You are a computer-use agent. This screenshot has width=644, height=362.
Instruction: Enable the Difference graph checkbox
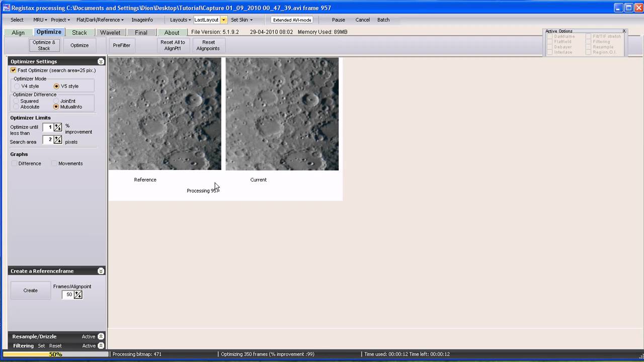pyautogui.click(x=14, y=163)
